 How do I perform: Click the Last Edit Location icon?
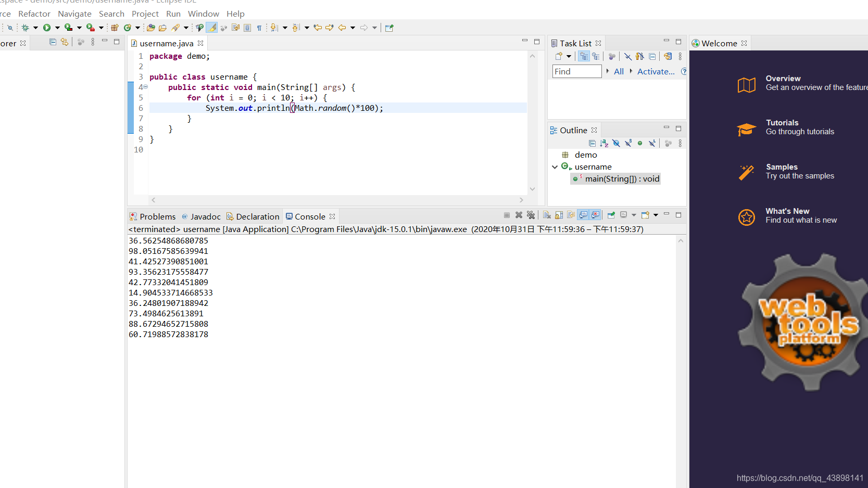(317, 28)
